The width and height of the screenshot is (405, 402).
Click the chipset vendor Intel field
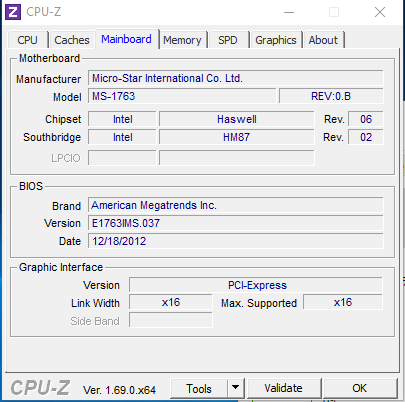(122, 119)
